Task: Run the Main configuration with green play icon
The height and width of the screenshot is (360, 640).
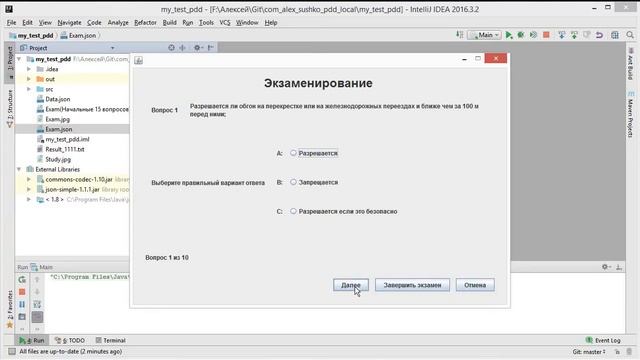Action: [x=509, y=35]
